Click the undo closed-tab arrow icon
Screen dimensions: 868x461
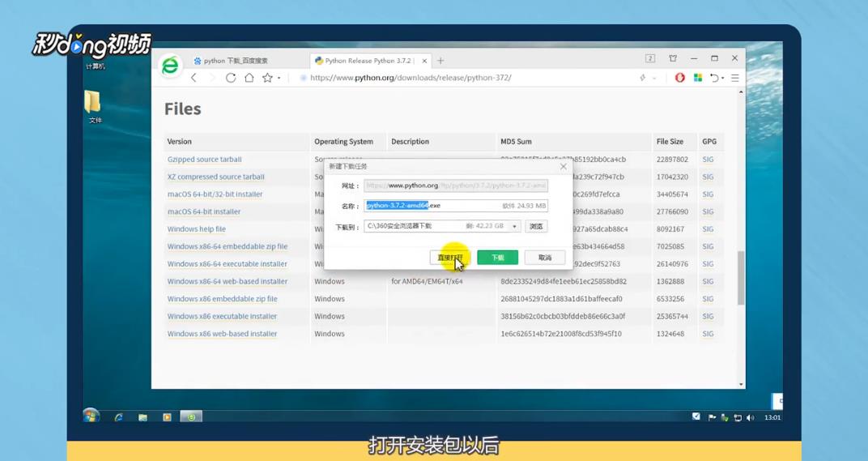[715, 78]
